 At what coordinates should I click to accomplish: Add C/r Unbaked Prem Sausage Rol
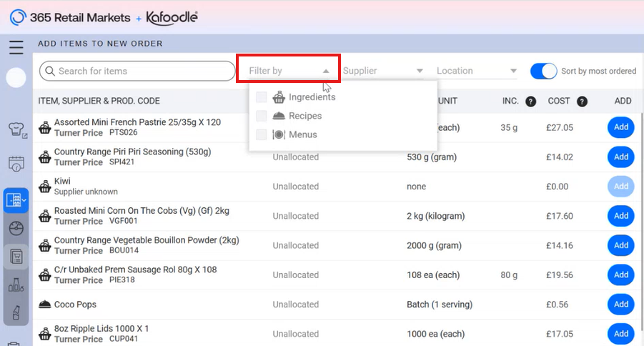point(621,275)
